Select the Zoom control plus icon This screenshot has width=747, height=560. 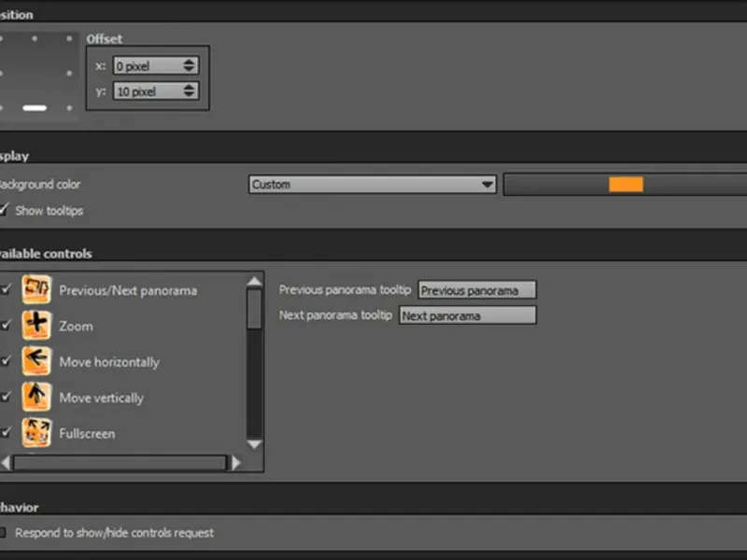pyautogui.click(x=36, y=325)
